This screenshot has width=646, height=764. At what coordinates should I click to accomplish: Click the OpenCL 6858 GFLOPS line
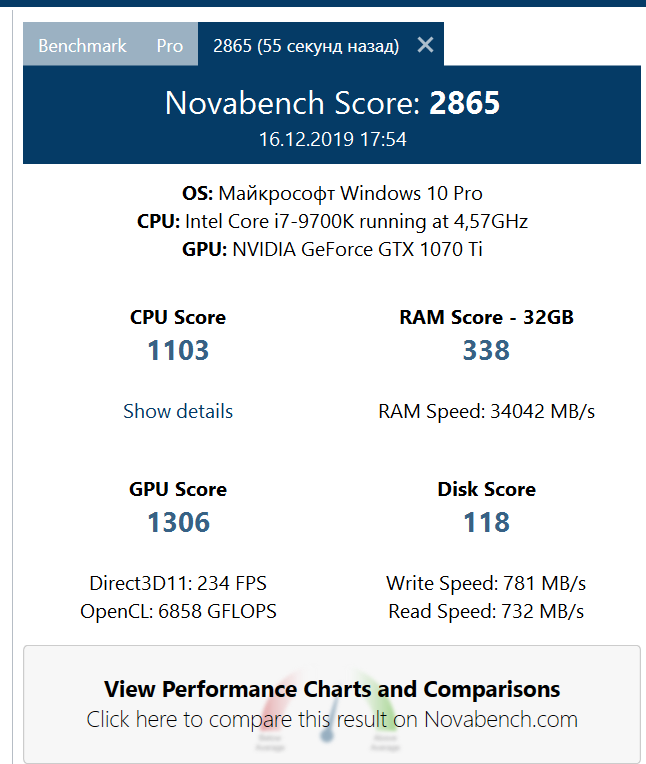tap(178, 611)
